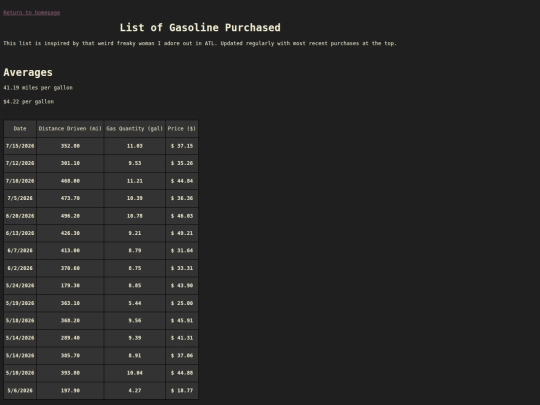This screenshot has width=540, height=405.
Task: Click price '$ 37.15' in the 7/15/2026 row
Action: [182, 146]
